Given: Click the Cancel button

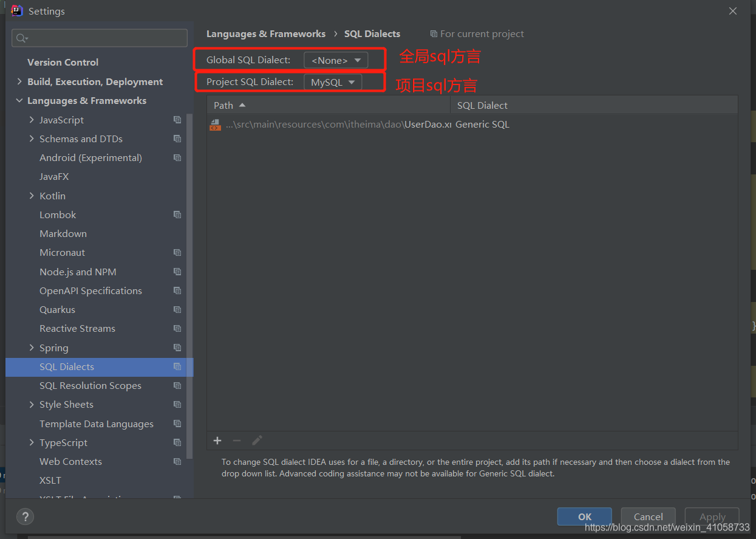Looking at the screenshot, I should click(x=648, y=517).
